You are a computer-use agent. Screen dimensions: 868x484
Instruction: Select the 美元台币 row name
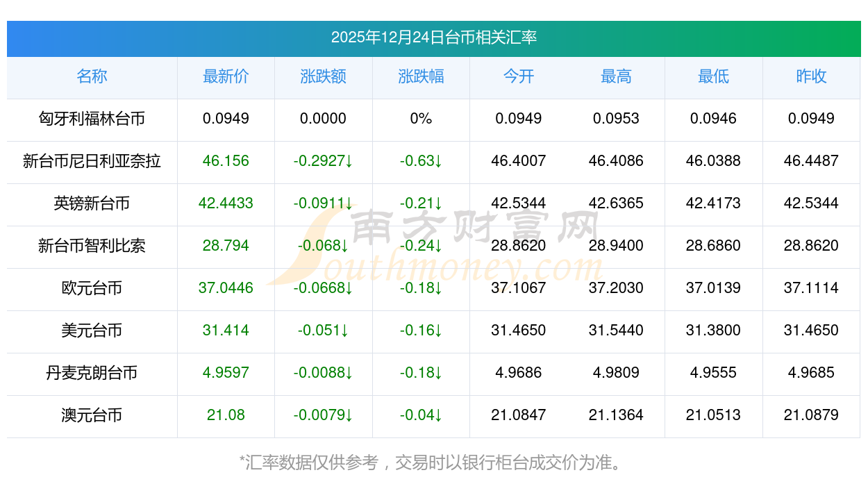coord(92,331)
